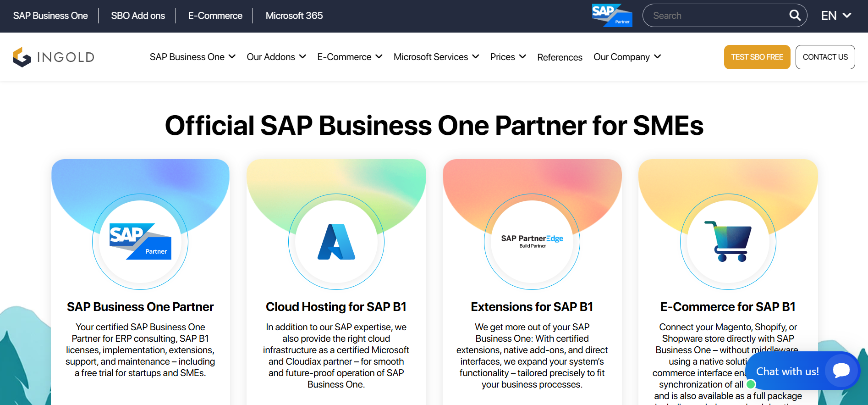Click the Azure logo in Cloud Hosting card
This screenshot has width=868, height=405.
(x=336, y=242)
